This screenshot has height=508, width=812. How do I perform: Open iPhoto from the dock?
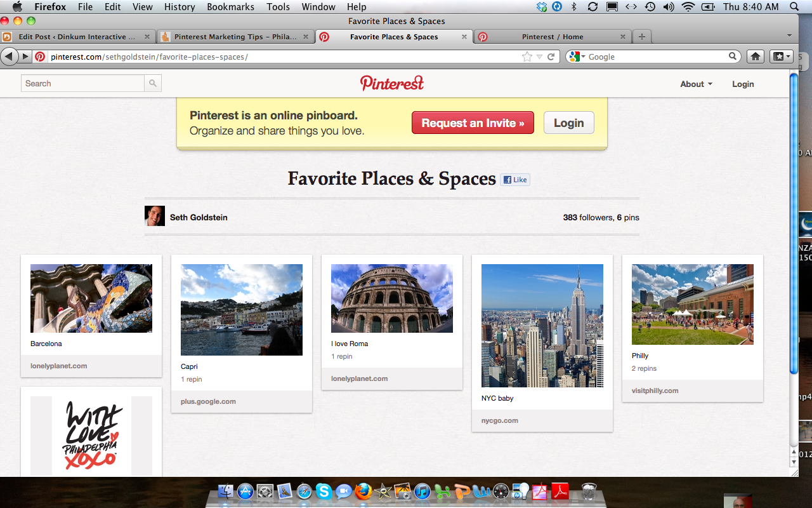tap(403, 491)
